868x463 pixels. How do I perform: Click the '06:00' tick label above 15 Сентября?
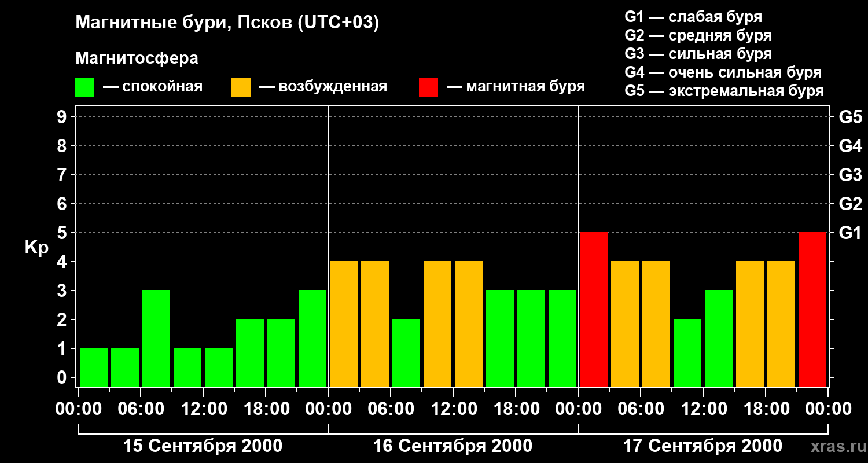pyautogui.click(x=141, y=409)
